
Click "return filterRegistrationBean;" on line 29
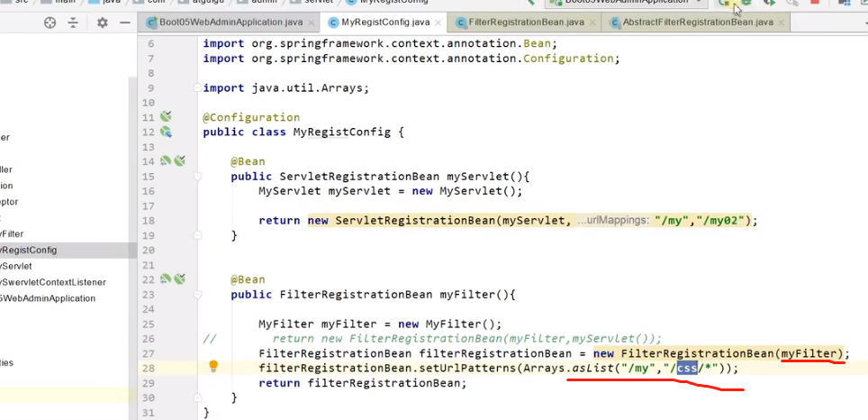[363, 383]
